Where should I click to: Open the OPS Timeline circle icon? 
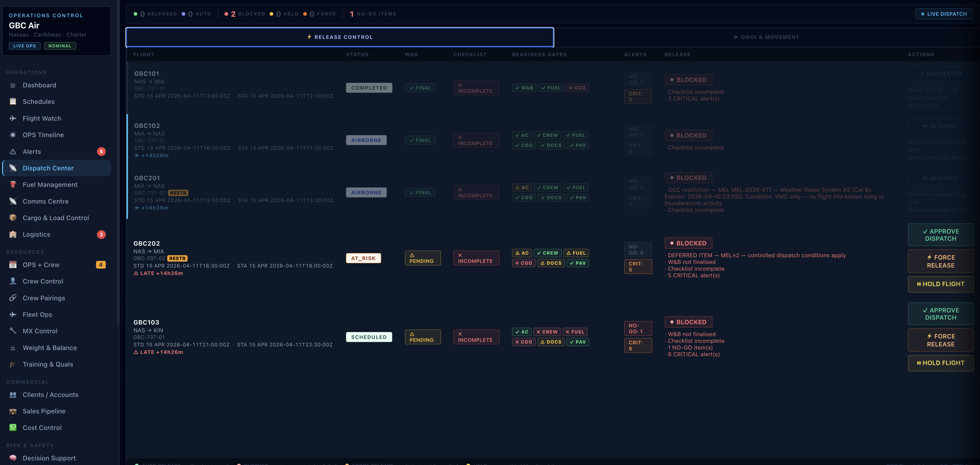click(13, 135)
